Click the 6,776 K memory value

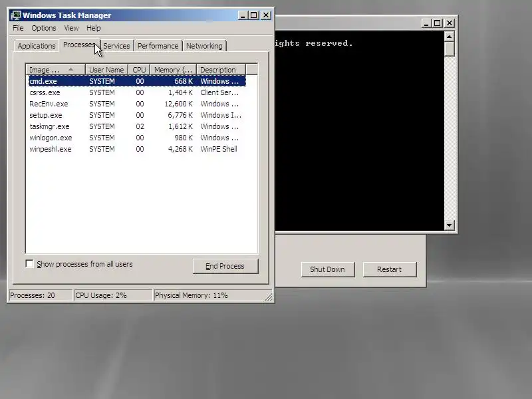point(180,115)
